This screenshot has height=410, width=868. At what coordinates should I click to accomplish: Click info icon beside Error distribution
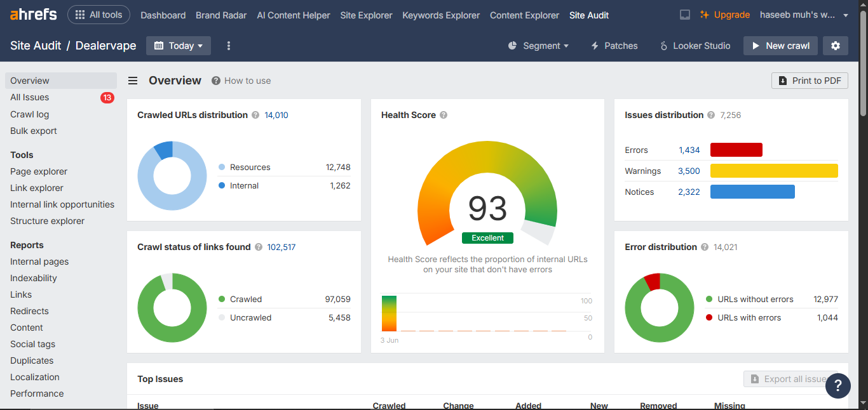(705, 247)
